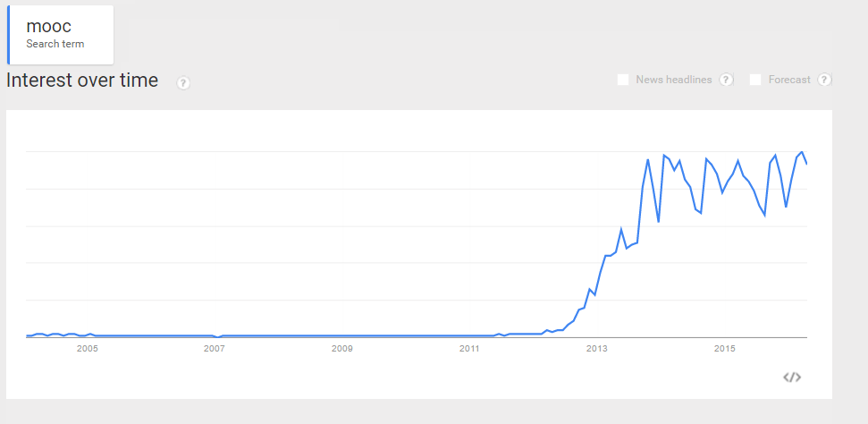Click the "Interest over time" heading
868x424 pixels.
(82, 81)
